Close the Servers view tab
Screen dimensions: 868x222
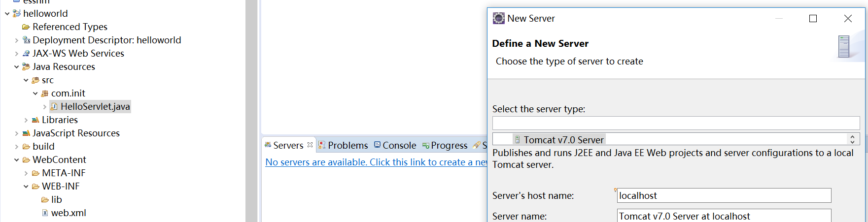click(310, 145)
